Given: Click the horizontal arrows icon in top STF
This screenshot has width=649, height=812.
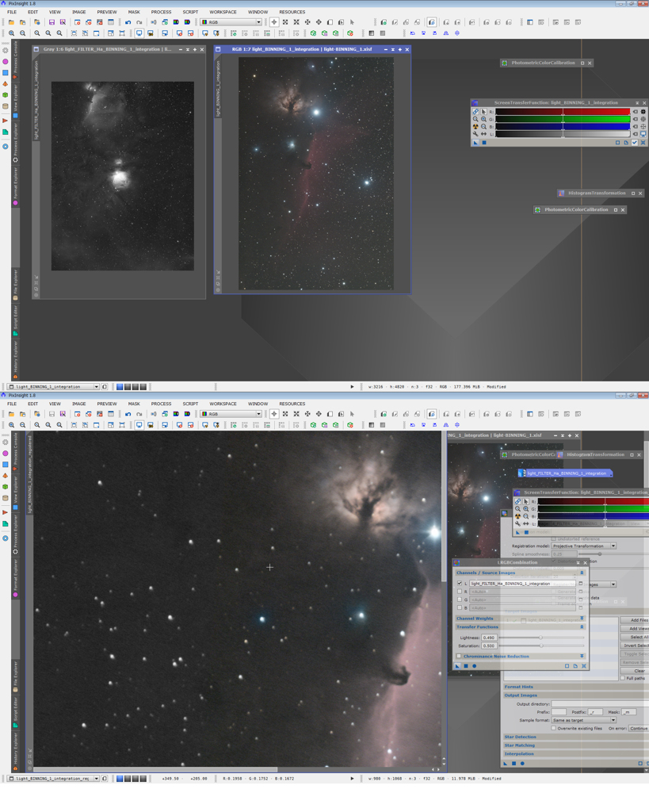Looking at the screenshot, I should (483, 133).
